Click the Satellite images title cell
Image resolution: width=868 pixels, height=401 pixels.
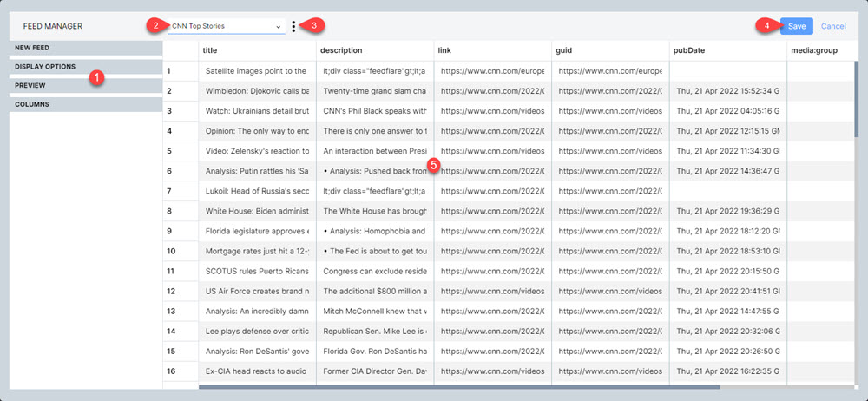(x=257, y=70)
